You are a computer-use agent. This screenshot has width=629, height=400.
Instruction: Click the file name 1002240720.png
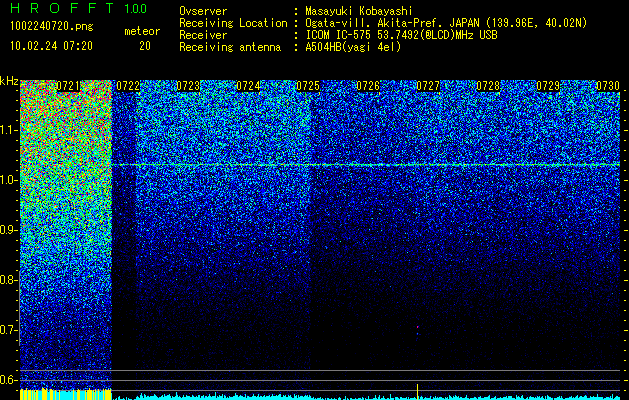(52, 27)
